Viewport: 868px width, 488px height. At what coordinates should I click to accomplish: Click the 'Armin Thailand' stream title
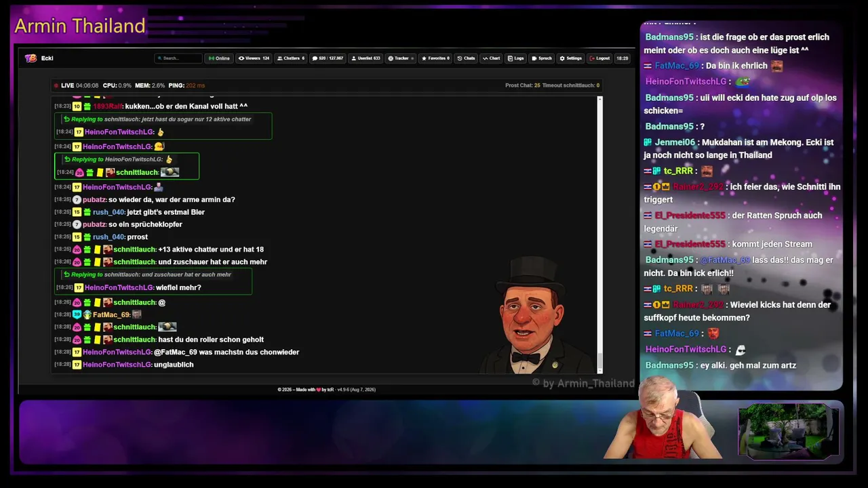tap(80, 26)
